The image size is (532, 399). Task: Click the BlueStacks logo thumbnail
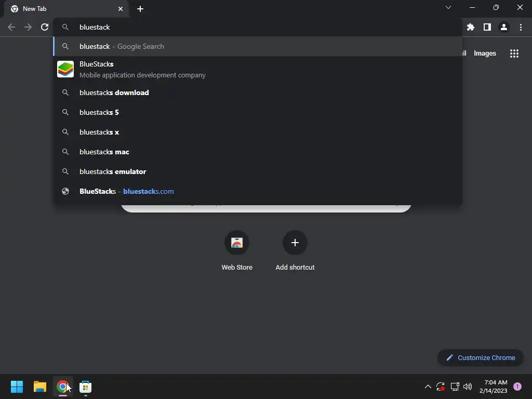65,69
